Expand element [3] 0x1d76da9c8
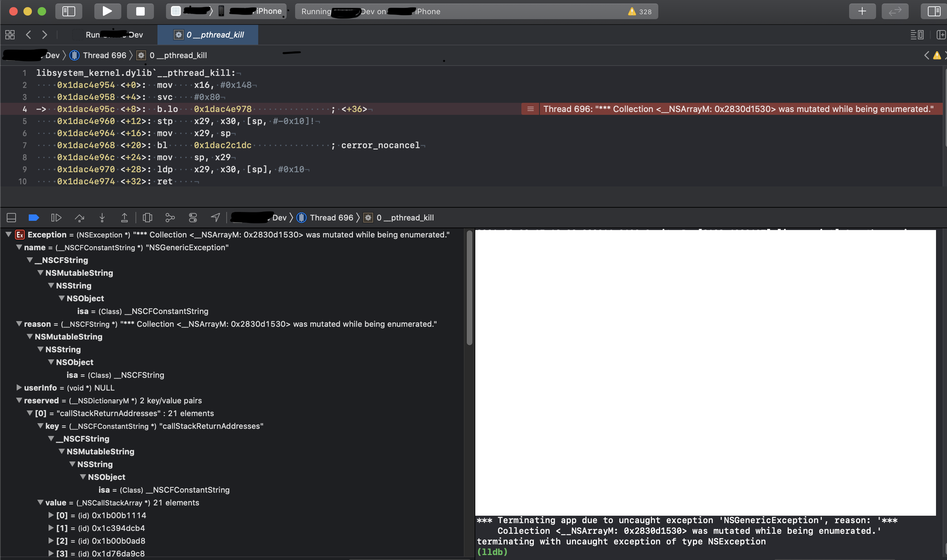Image resolution: width=947 pixels, height=560 pixels. click(x=51, y=554)
